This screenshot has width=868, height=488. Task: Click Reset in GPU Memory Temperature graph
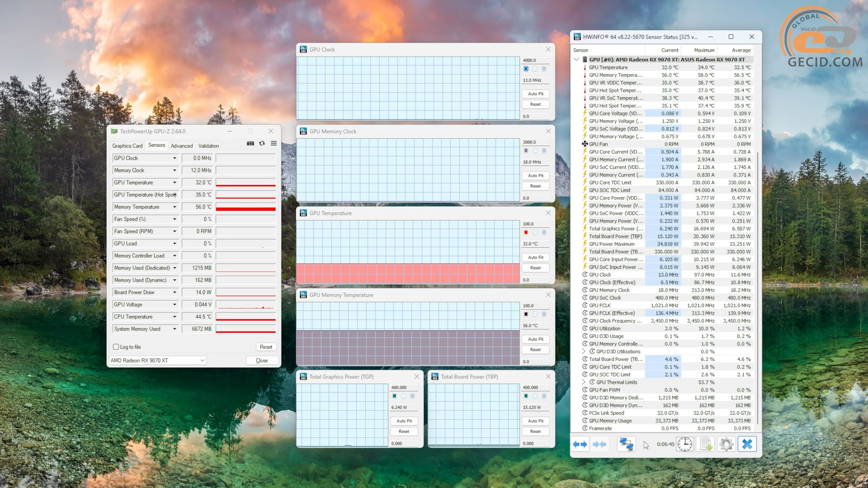coord(536,350)
